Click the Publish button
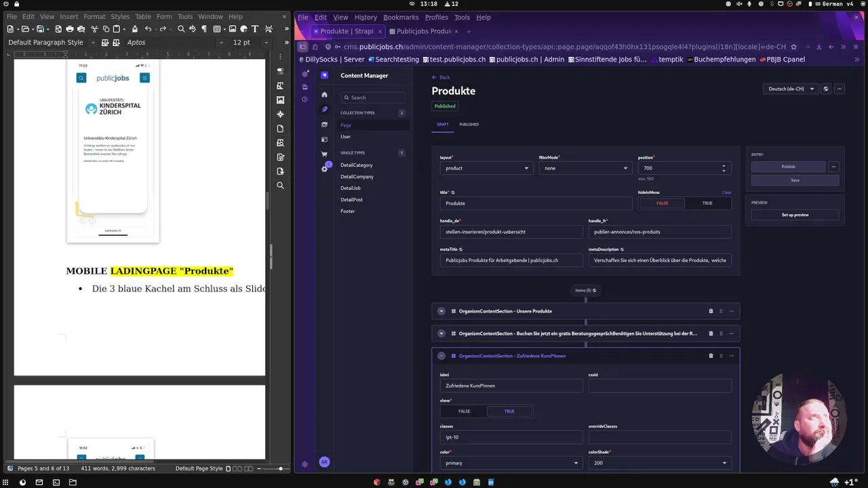Screen dimensions: 868x488 (788, 167)
